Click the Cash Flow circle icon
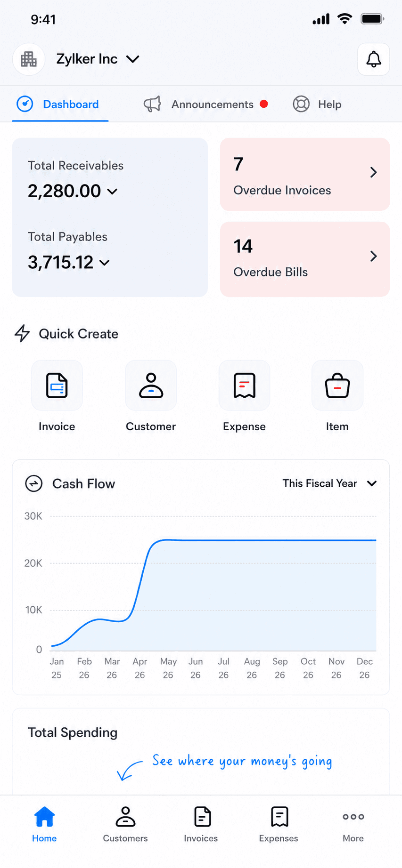Image resolution: width=402 pixels, height=868 pixels. pyautogui.click(x=34, y=483)
